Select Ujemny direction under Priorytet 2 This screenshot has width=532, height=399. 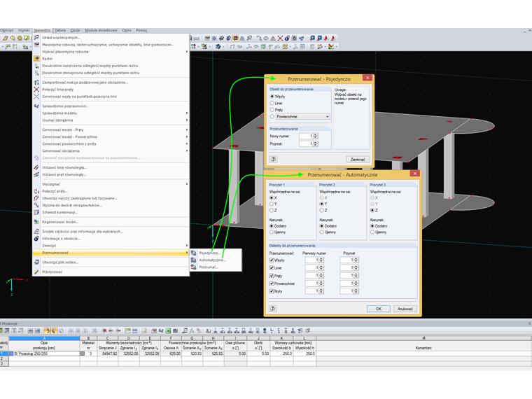(321, 232)
